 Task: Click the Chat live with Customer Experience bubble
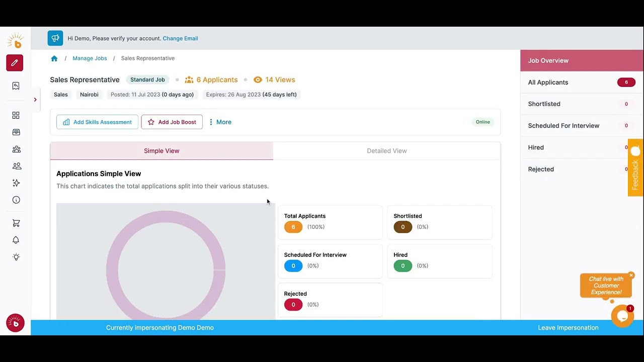[x=606, y=286]
